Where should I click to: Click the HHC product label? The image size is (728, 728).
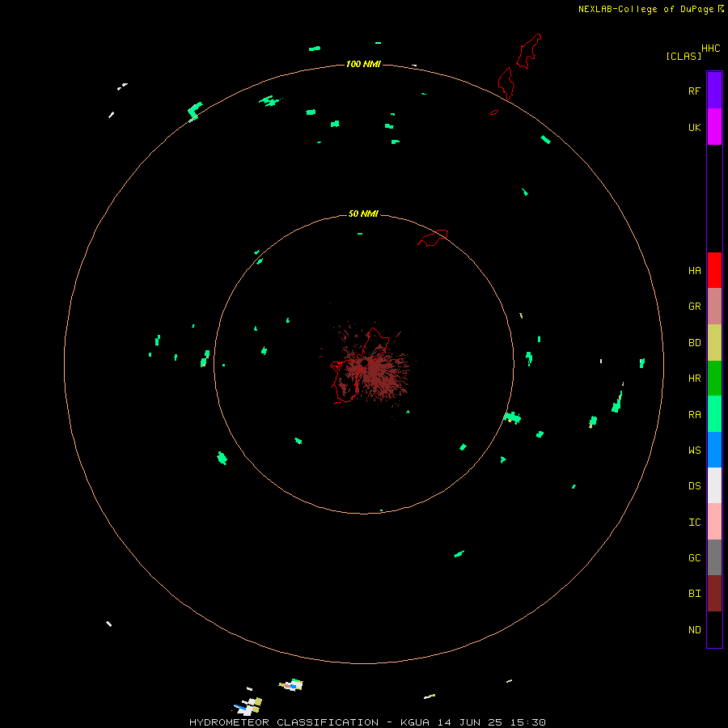click(710, 49)
